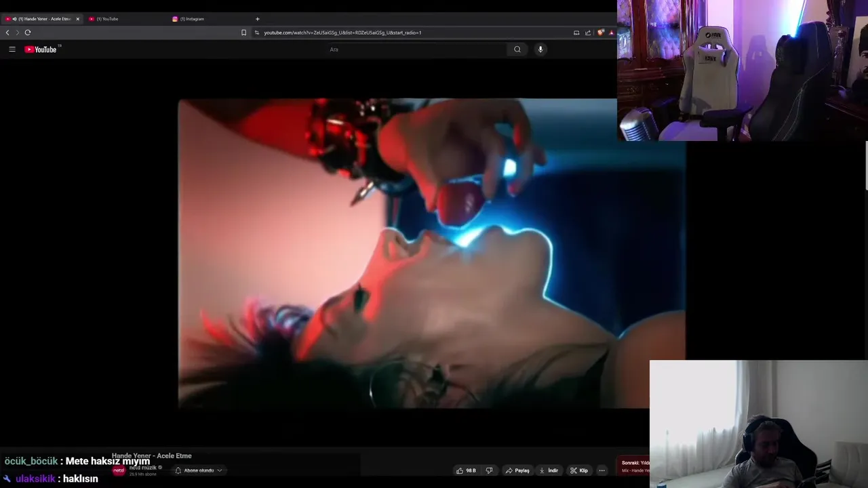
Task: Click the youtube.com address bar URL
Action: 342,33
